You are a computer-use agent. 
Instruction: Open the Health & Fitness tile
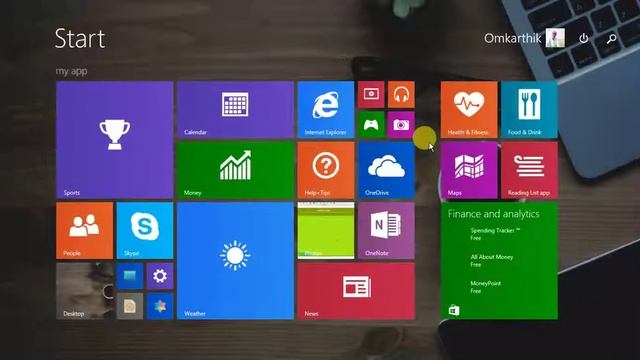[469, 109]
